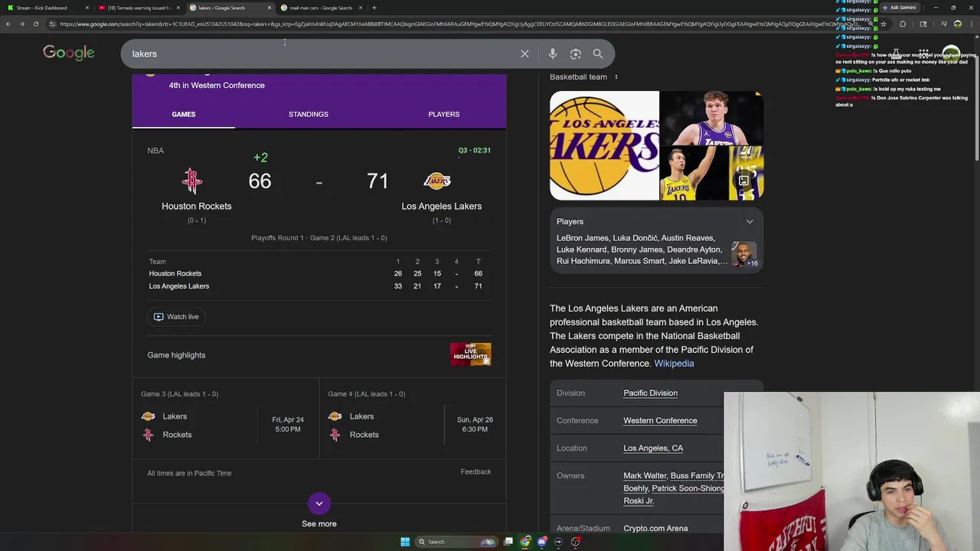This screenshot has height=551, width=980.
Task: Click Playoffs Round 1 - Game 2 text
Action: [319, 238]
